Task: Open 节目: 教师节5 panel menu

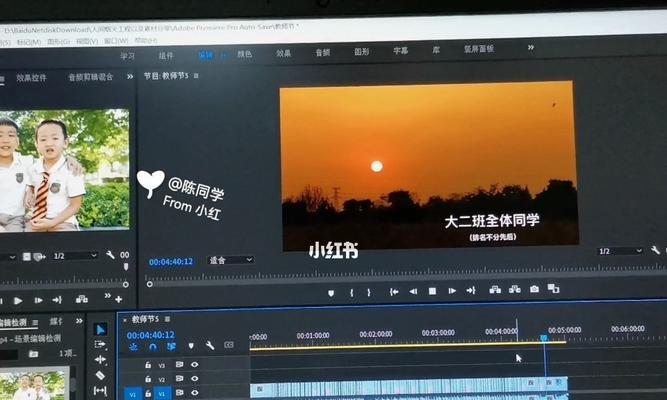Action: click(196, 76)
